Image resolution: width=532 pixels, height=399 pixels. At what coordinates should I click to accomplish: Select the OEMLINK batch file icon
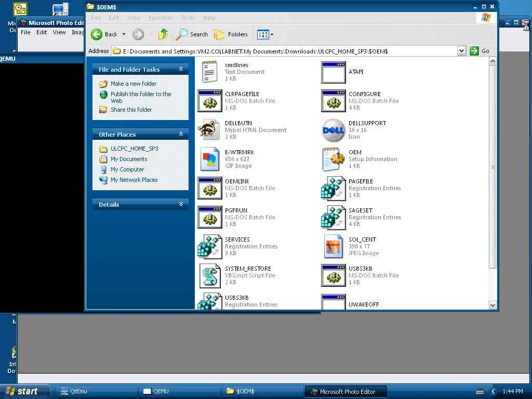click(x=210, y=188)
